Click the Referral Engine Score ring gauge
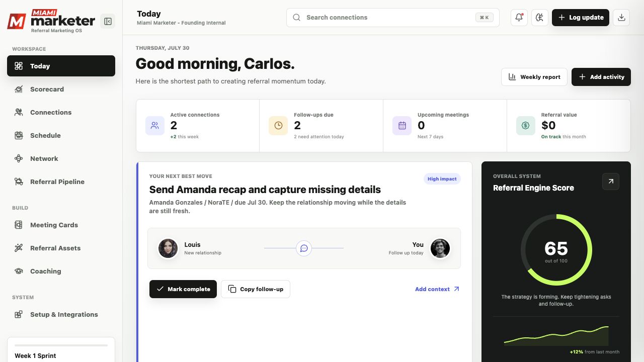Image resolution: width=644 pixels, height=362 pixels. coord(556,250)
